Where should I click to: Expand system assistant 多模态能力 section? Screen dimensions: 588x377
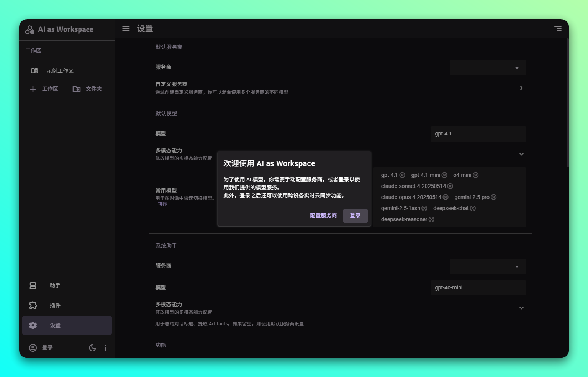(521, 308)
